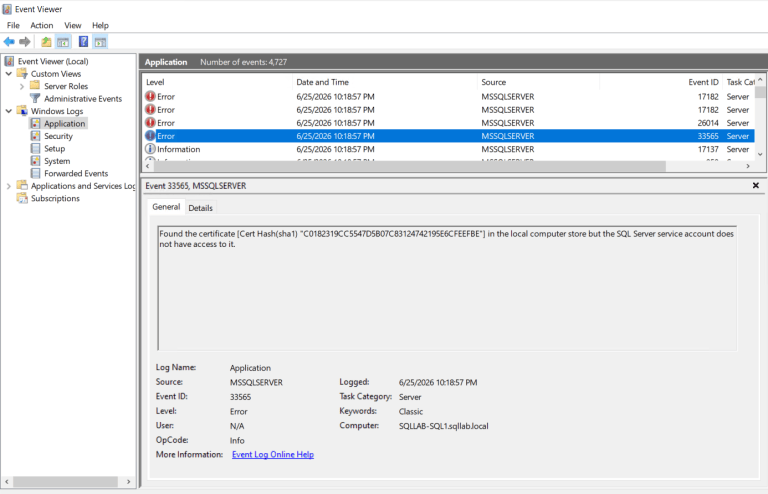Toggle the Show/Hide Action Pane icon

click(100, 42)
